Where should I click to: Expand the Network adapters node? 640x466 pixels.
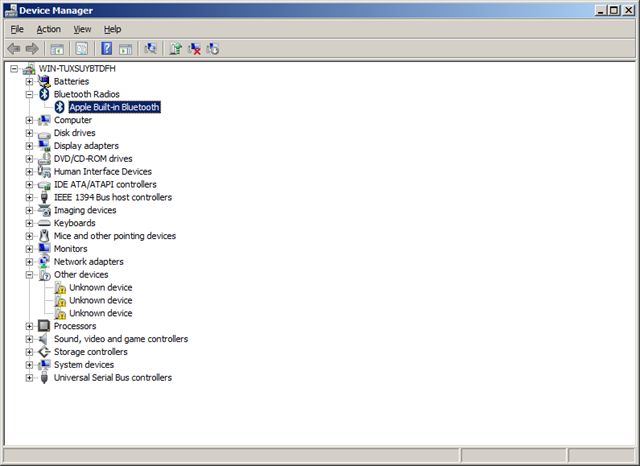(29, 262)
